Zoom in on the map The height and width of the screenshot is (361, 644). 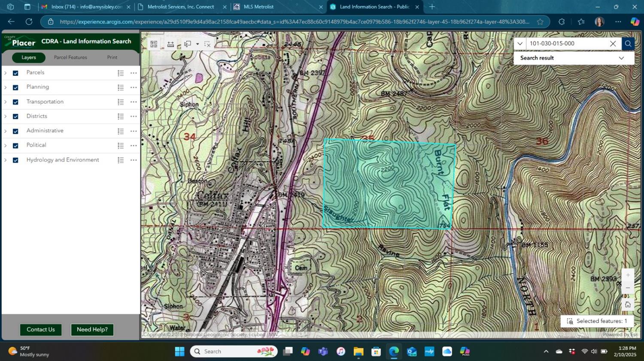[x=628, y=275]
